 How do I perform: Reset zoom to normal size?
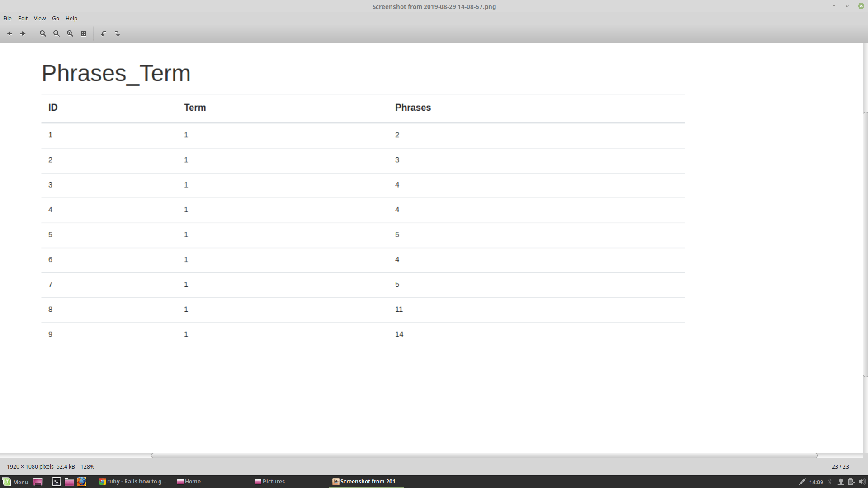pyautogui.click(x=70, y=33)
